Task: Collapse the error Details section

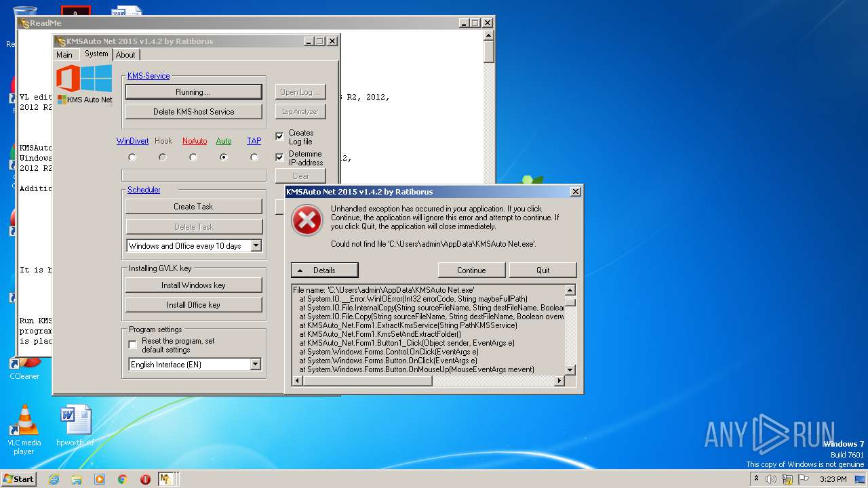Action: [x=324, y=270]
